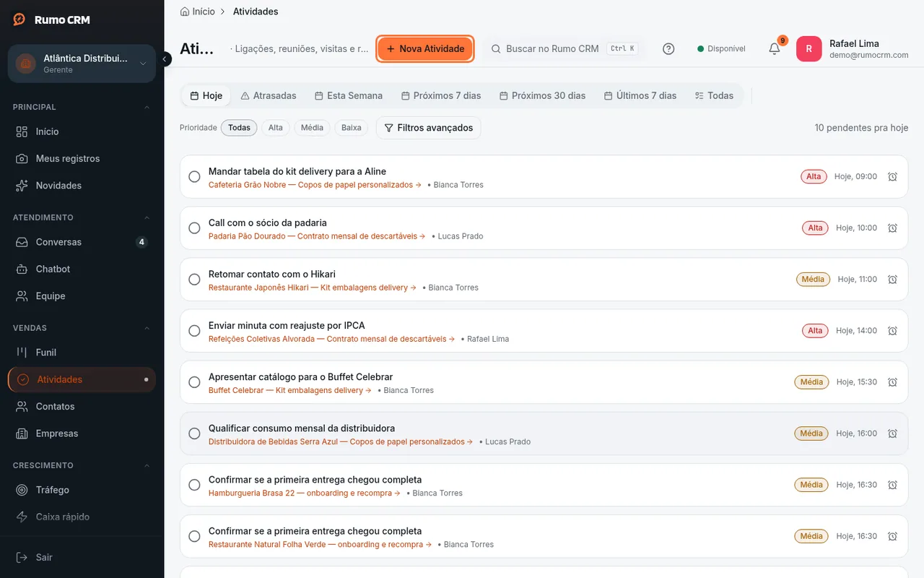This screenshot has height=578, width=924.
Task: Show the Próximos 30 dias tab
Action: coord(542,95)
